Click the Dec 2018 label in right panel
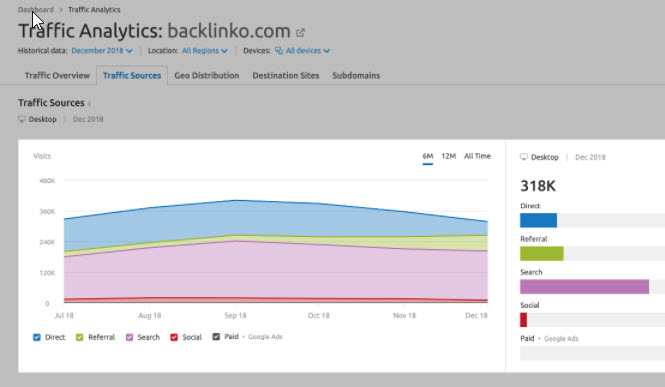665x387 pixels. (590, 157)
